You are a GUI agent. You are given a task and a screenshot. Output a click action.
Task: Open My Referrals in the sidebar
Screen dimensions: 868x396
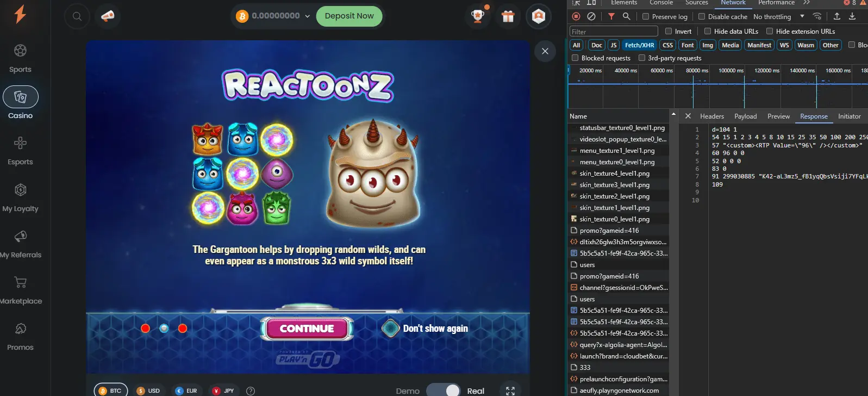pyautogui.click(x=20, y=244)
